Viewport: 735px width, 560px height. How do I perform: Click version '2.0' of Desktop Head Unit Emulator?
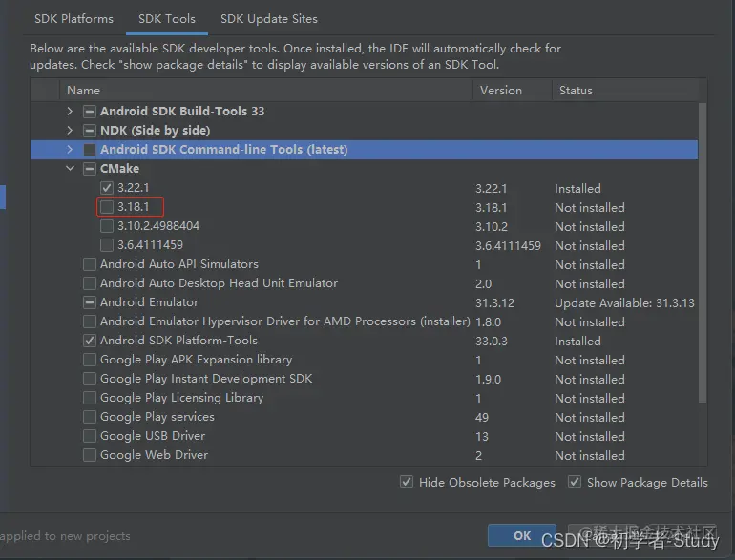(x=483, y=284)
